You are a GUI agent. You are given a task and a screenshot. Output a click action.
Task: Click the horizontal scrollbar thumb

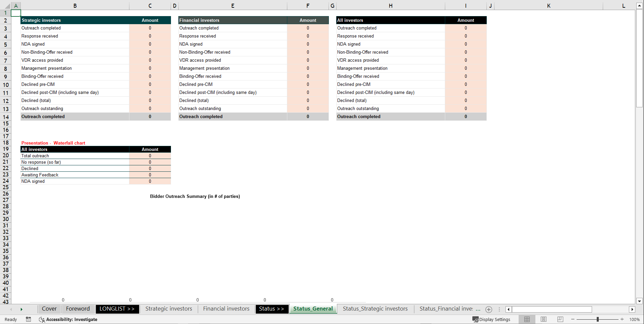[552, 309]
